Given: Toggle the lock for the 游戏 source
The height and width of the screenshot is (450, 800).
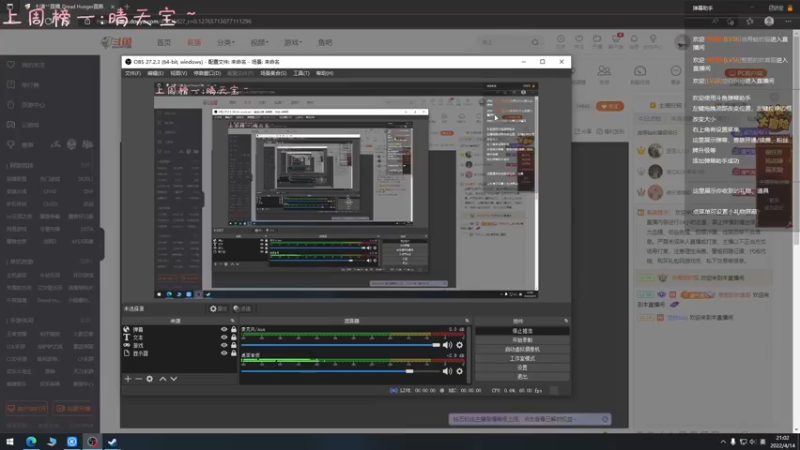Looking at the screenshot, I should tap(234, 345).
